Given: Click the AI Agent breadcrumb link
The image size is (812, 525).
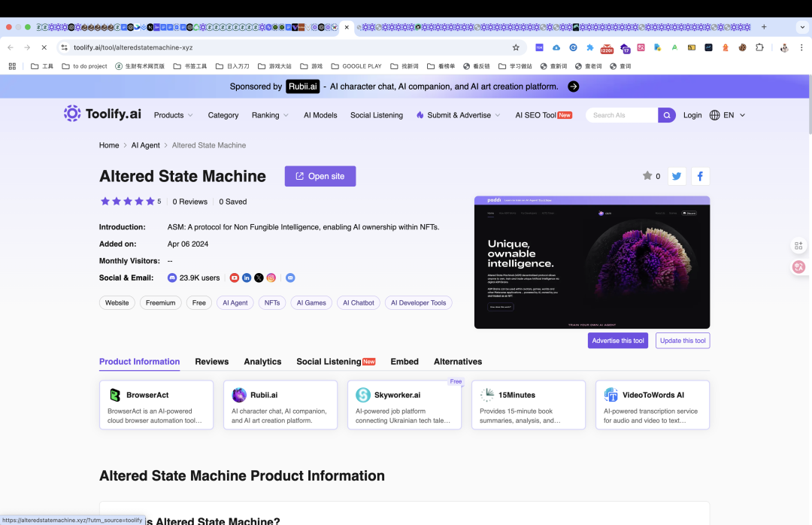Looking at the screenshot, I should 146,145.
